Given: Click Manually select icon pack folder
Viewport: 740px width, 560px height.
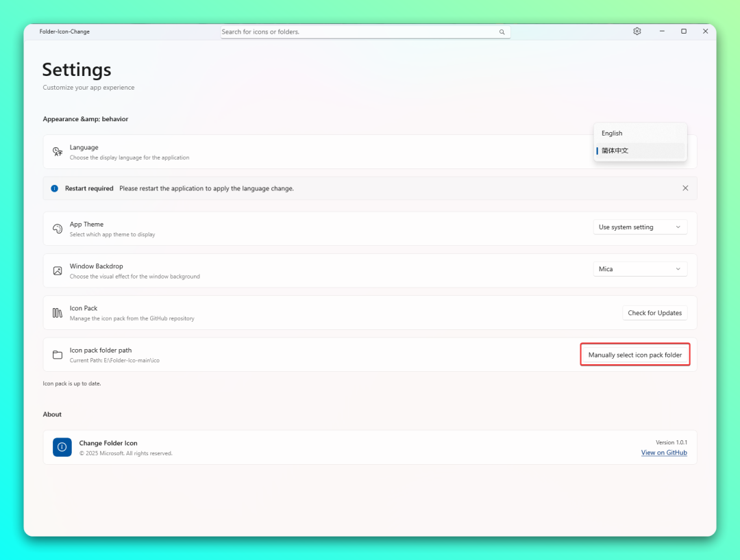Looking at the screenshot, I should [634, 355].
